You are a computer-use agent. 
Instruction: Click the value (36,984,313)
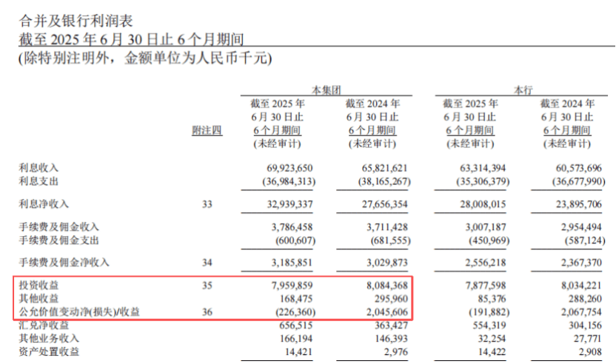pyautogui.click(x=289, y=181)
